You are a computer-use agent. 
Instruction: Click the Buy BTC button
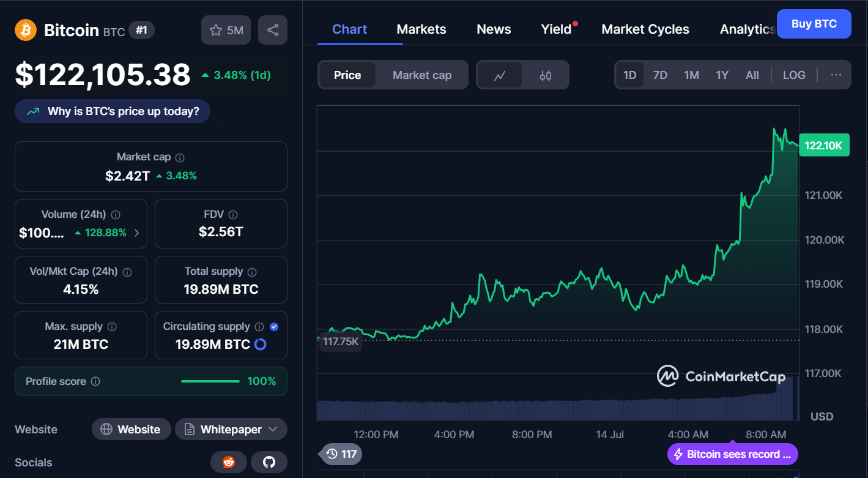coord(814,24)
